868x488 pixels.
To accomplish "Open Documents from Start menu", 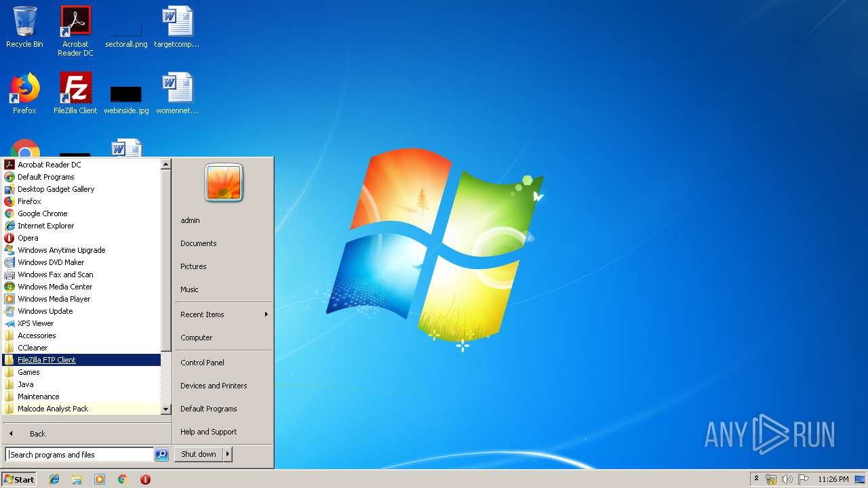I will click(223, 243).
